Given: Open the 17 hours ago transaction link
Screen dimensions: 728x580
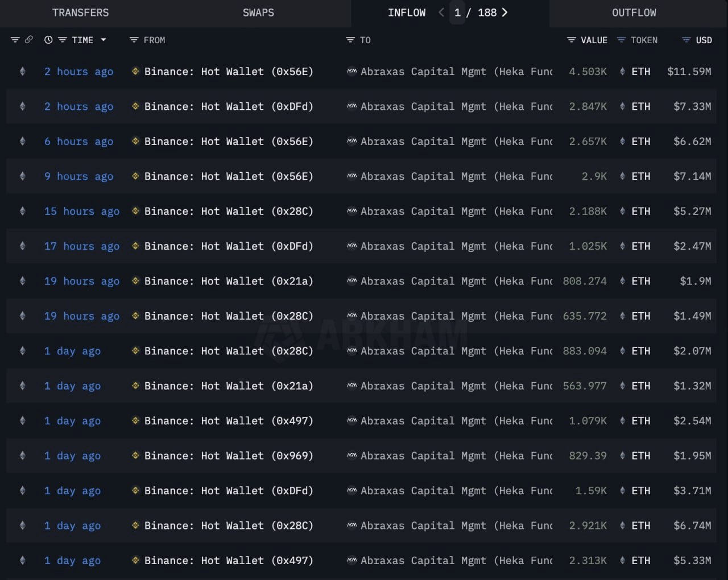Looking at the screenshot, I should [x=82, y=246].
